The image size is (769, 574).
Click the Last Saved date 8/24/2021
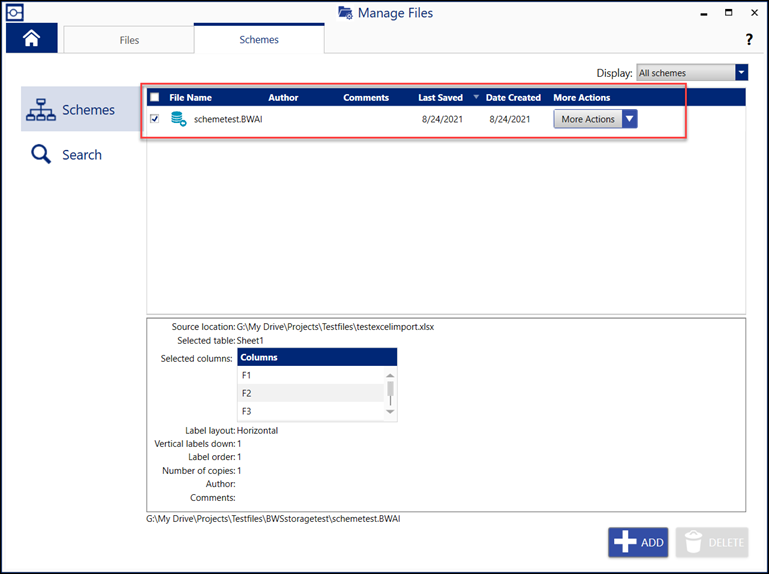click(442, 119)
